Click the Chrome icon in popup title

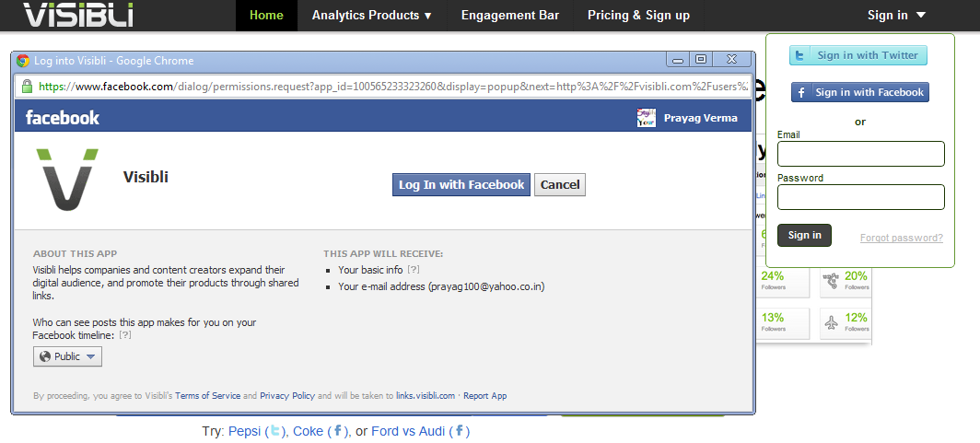(23, 61)
